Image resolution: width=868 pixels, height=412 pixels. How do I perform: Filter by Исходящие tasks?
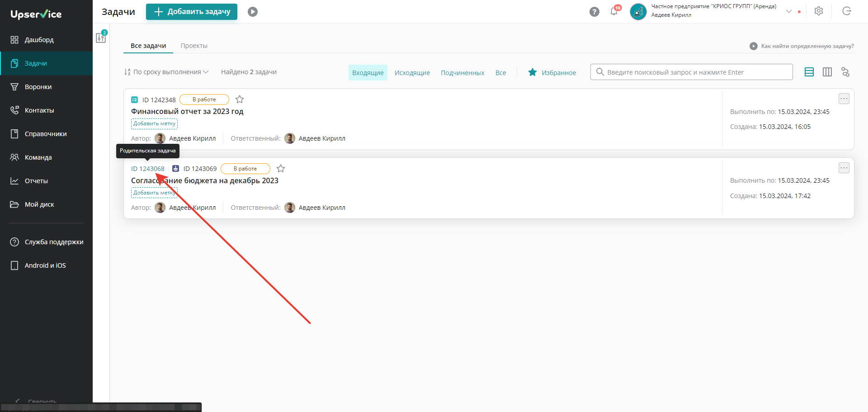[x=412, y=72]
